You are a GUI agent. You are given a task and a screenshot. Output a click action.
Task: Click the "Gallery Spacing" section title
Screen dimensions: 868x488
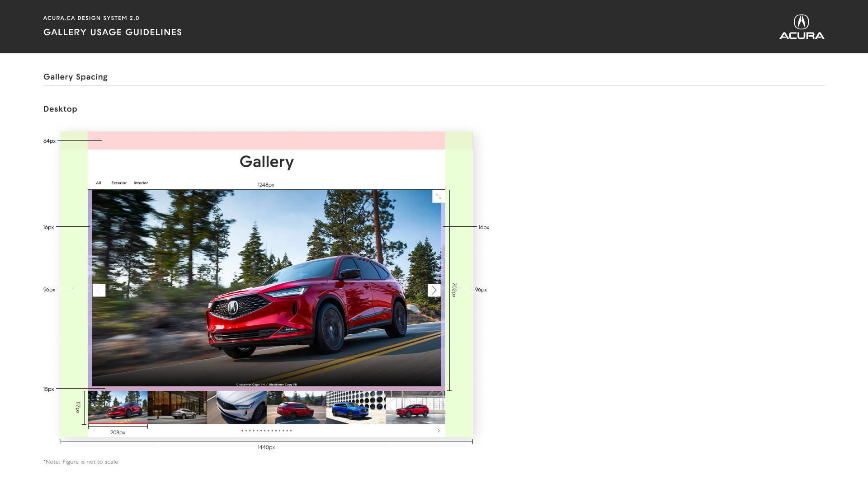[x=75, y=77]
